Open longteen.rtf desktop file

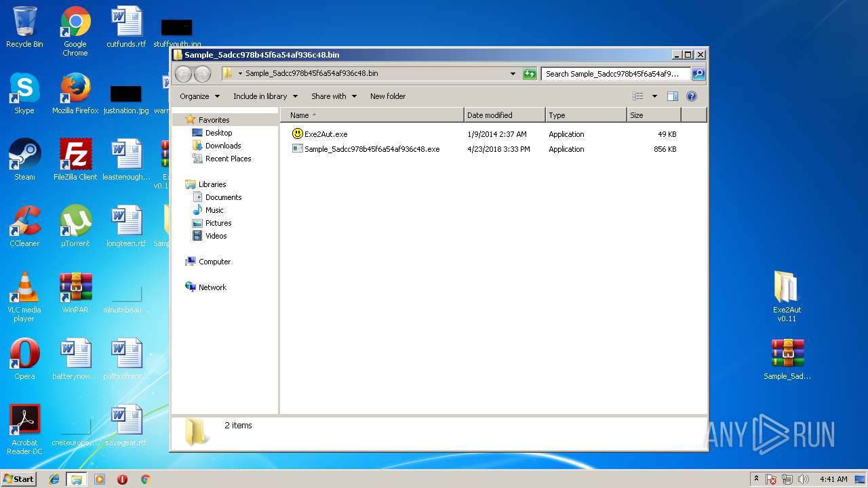tap(126, 226)
